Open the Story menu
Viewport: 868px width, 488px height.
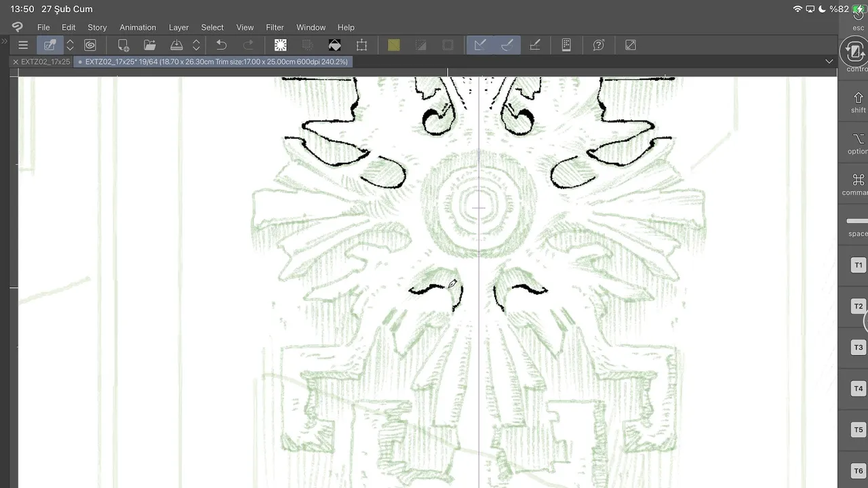click(x=97, y=27)
